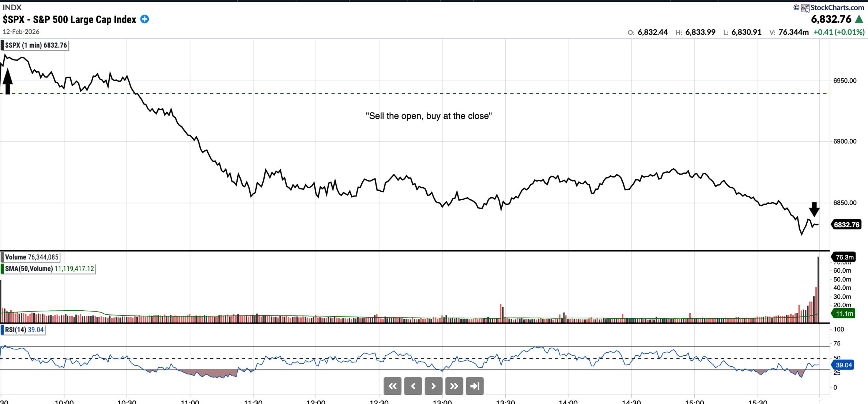Click the StockCharts.com logo icon
Viewport: 868px width, 404px height.
[805, 8]
